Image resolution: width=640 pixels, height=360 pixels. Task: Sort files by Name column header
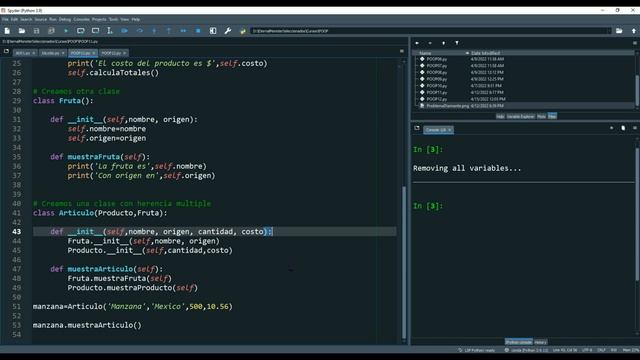[x=425, y=53]
